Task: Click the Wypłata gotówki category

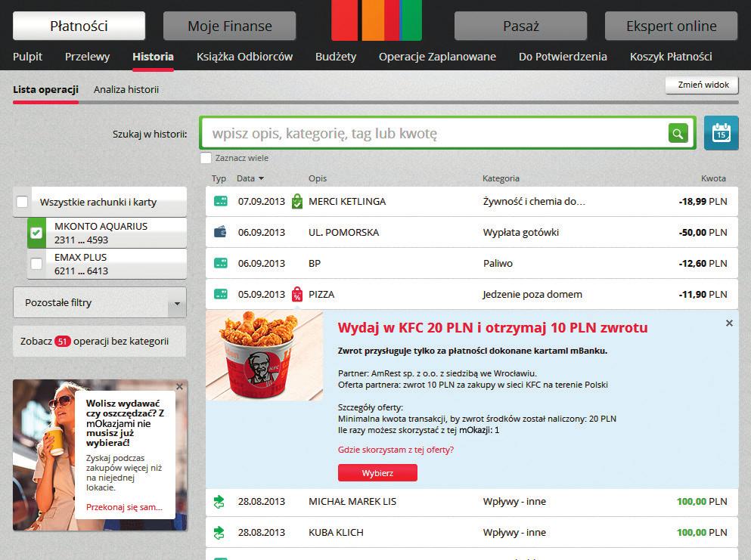Action: [x=520, y=233]
